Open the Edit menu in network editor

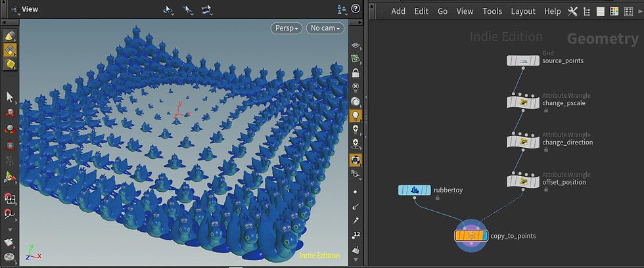pos(421,11)
